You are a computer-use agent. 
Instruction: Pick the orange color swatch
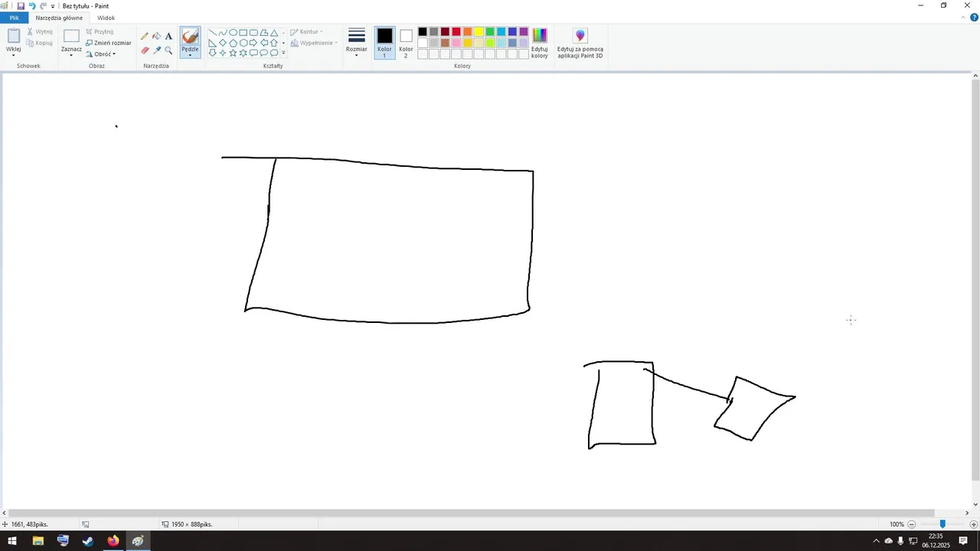click(467, 31)
